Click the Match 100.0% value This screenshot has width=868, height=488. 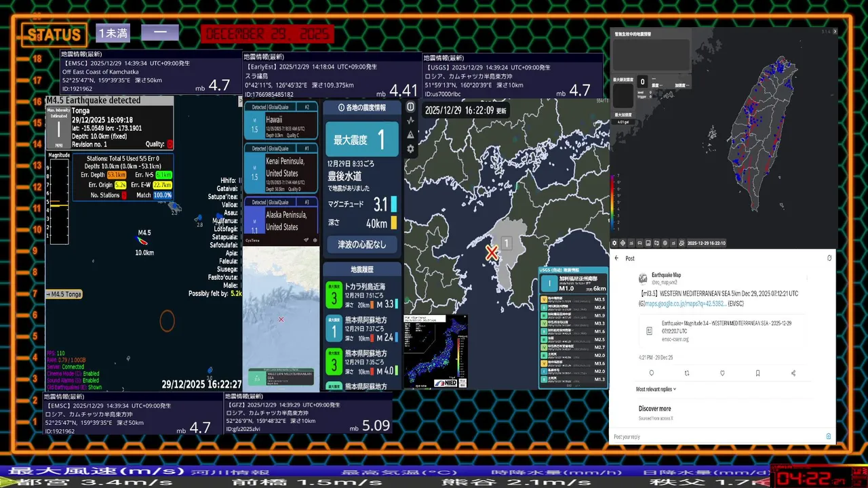click(x=162, y=195)
